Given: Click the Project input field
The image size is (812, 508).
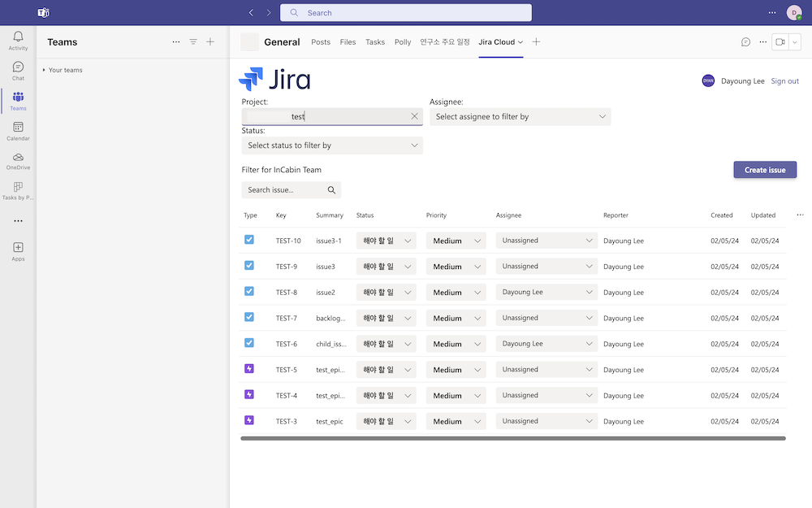Looking at the screenshot, I should click(x=332, y=116).
